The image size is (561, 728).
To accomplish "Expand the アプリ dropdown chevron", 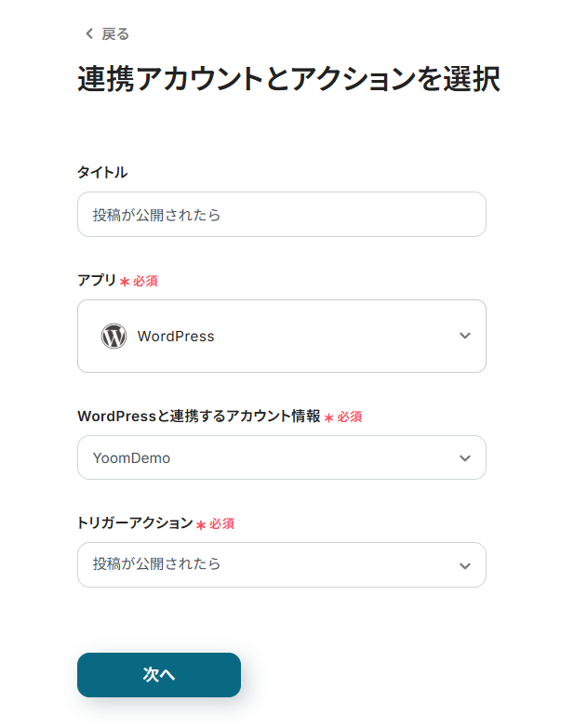I will click(x=465, y=337).
